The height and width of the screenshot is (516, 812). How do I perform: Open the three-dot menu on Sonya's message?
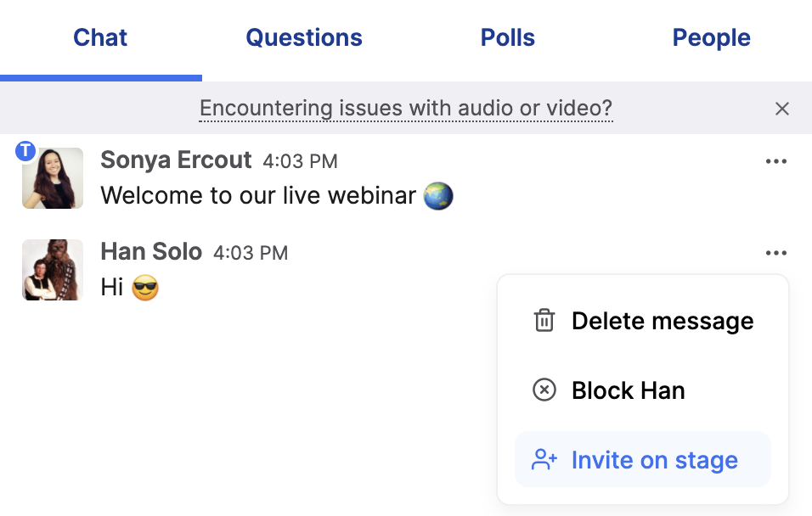coord(776,161)
